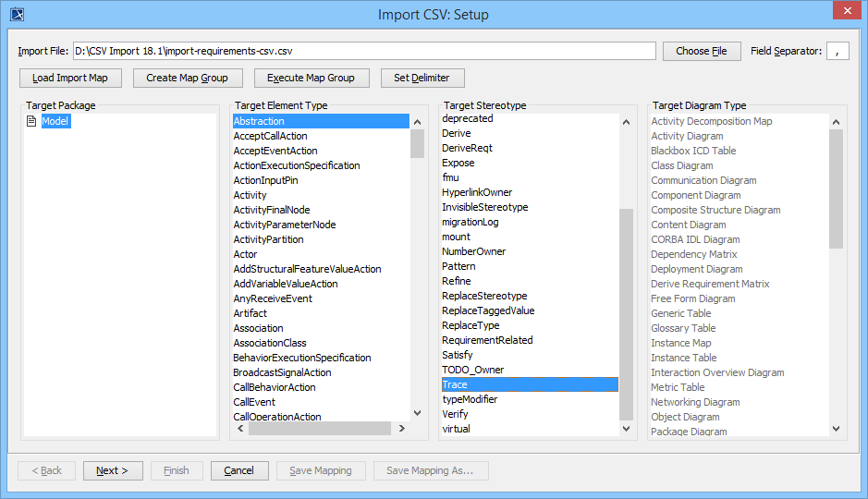Select the Satisfy stereotype
Image resolution: width=868 pixels, height=499 pixels.
[x=458, y=355]
